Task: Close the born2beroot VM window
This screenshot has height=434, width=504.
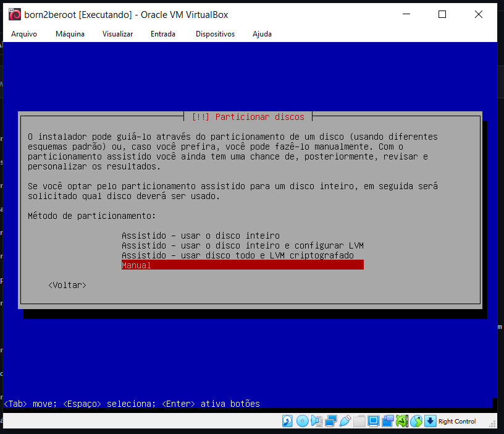Action: click(x=479, y=14)
